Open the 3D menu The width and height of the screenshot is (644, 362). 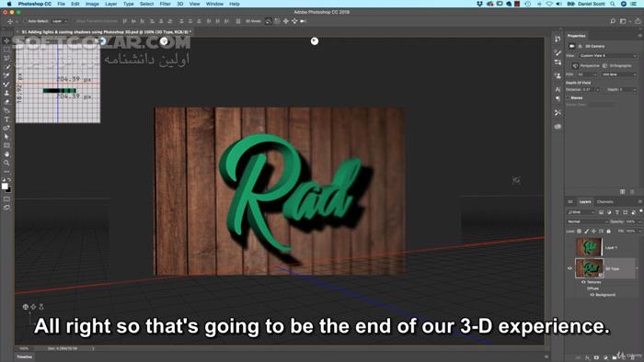pyautogui.click(x=180, y=4)
